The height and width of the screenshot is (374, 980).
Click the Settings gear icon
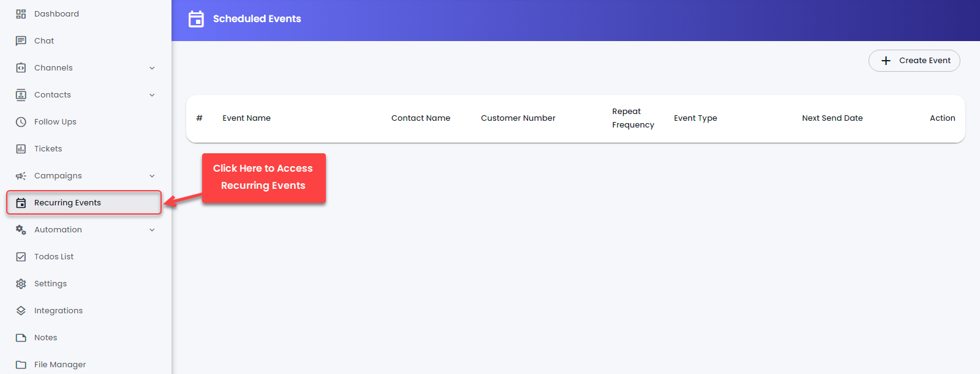click(21, 284)
